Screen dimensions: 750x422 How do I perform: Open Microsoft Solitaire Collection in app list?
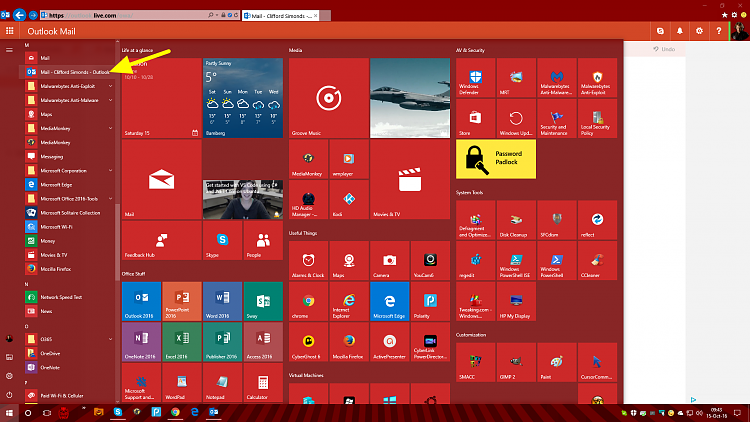(x=67, y=212)
